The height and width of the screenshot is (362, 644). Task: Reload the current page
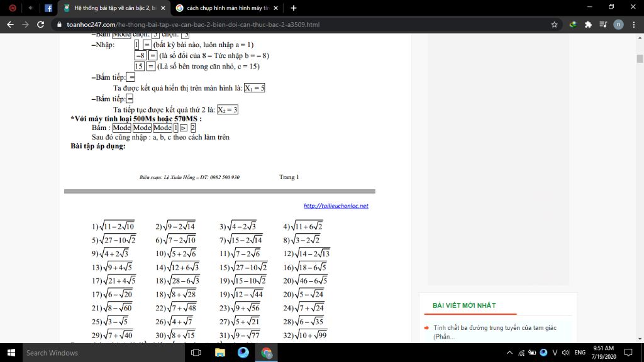40,25
